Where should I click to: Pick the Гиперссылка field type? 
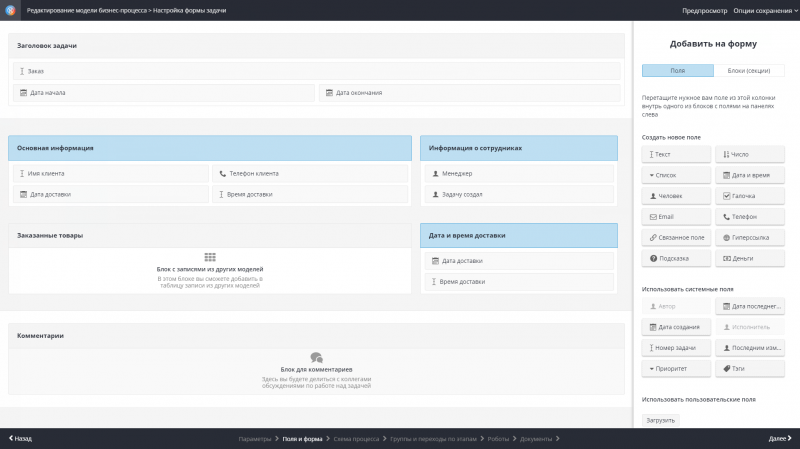(x=750, y=238)
